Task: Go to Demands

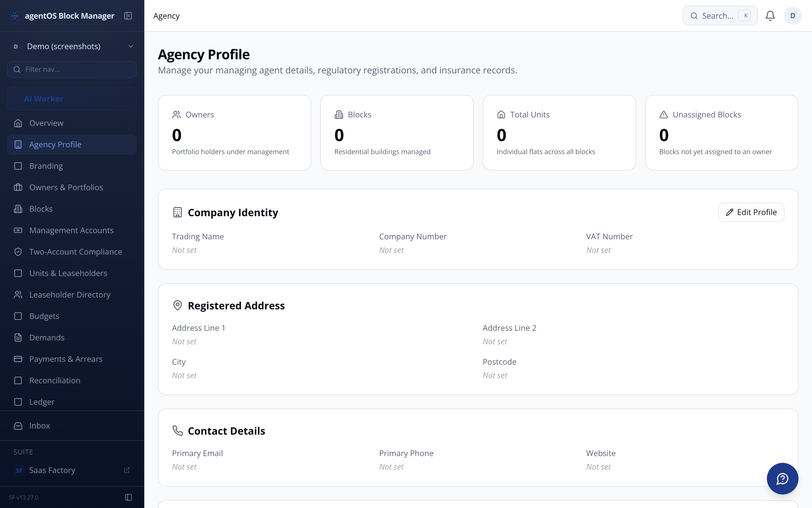Action: pyautogui.click(x=72, y=338)
